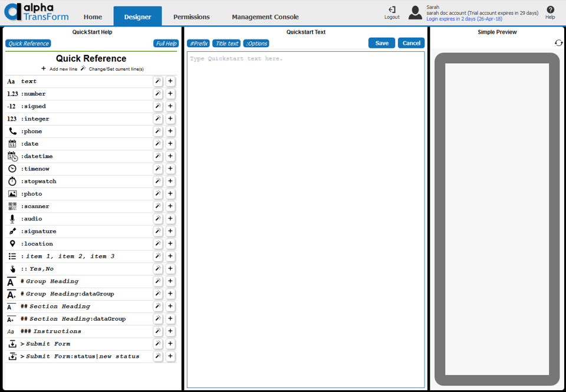566x392 pixels.
Task: Open Help via the question mark icon
Action: click(x=550, y=11)
